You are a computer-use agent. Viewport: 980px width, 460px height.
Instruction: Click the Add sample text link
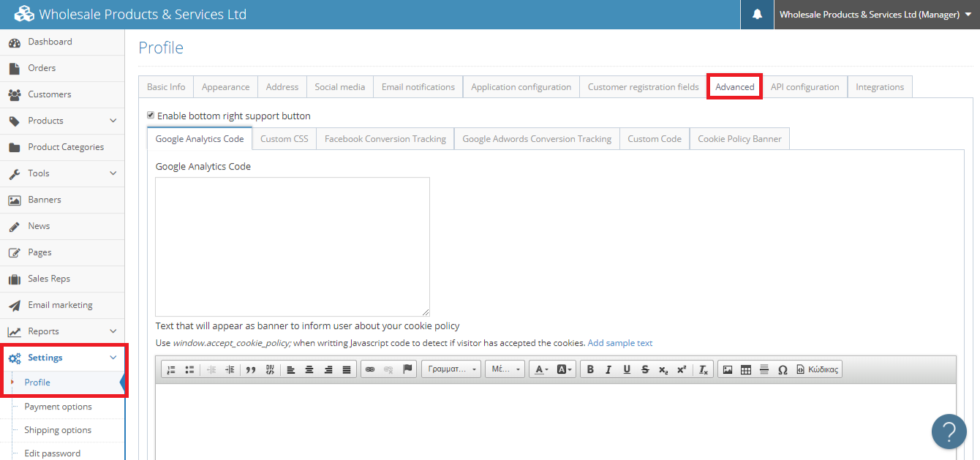(x=619, y=342)
